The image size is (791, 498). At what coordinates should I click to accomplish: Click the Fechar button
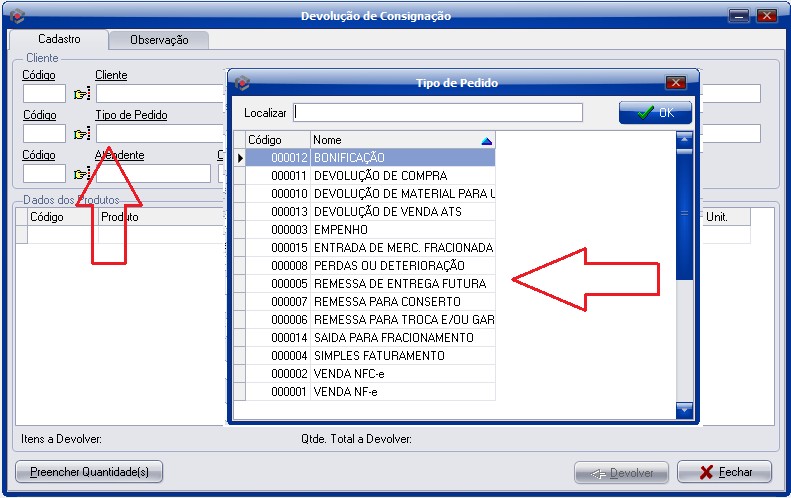coord(724,472)
